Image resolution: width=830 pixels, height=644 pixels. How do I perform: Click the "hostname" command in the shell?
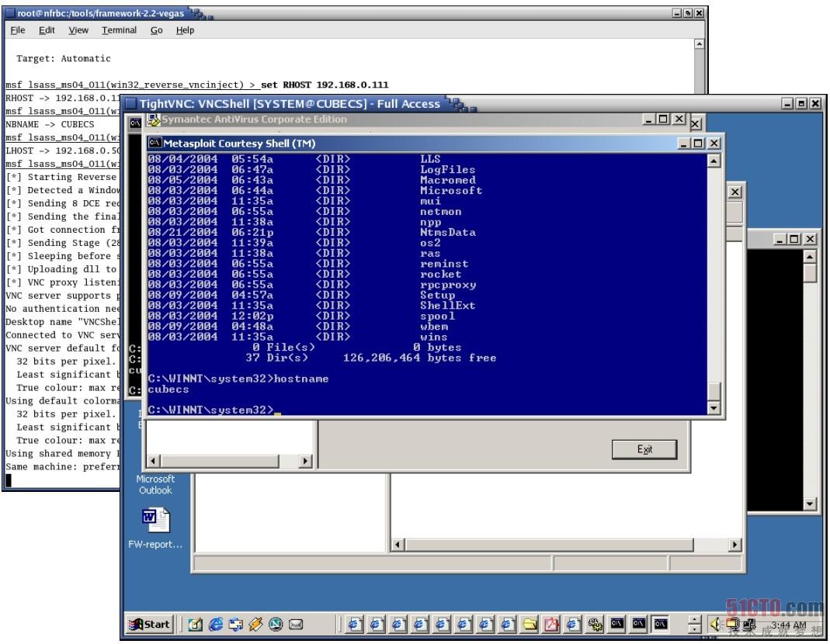tap(301, 379)
